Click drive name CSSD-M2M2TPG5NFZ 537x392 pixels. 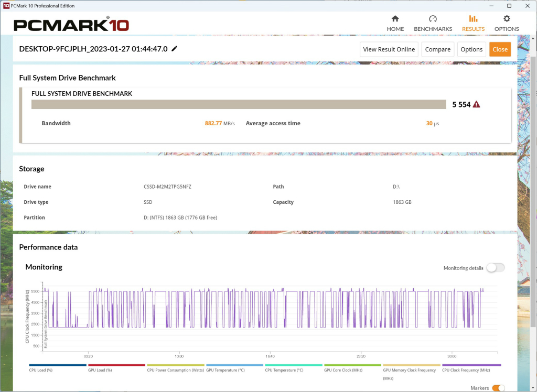[167, 187]
